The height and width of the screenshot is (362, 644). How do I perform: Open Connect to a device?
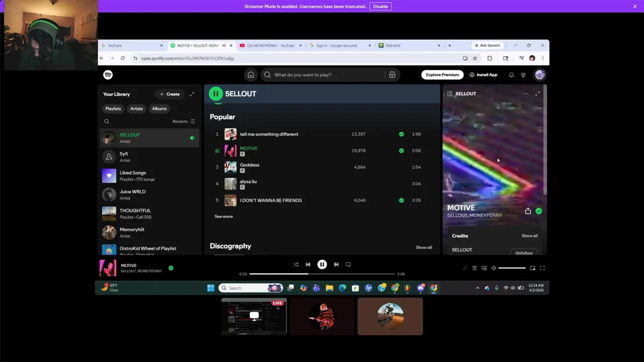(484, 268)
